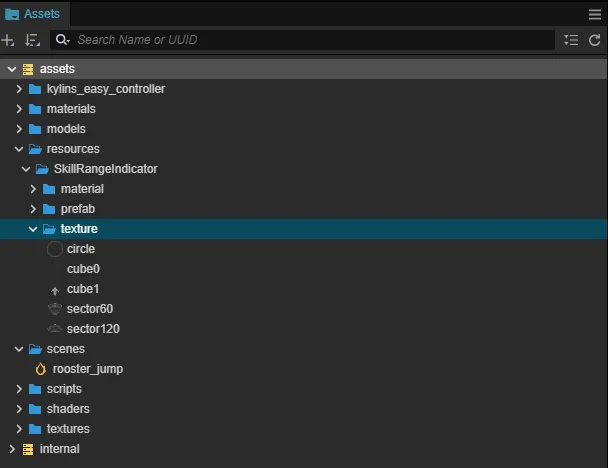This screenshot has height=468, width=608.
Task: Click the search type magnifier icon
Action: pos(62,40)
